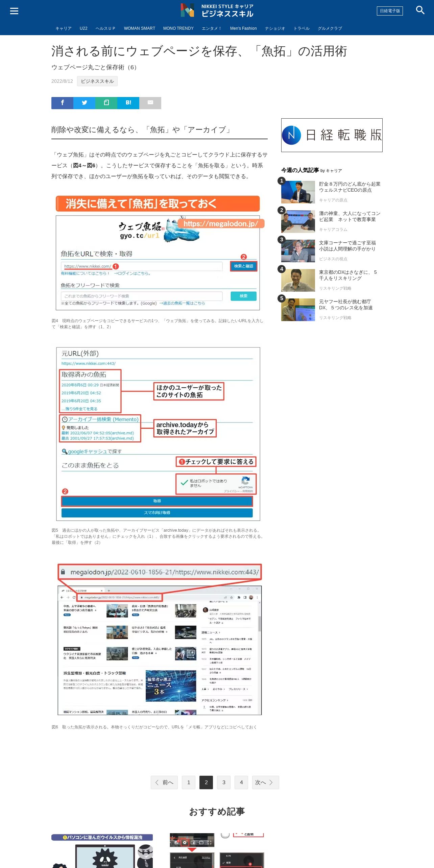Click リスキリング戦略 label under 元ヤフー社長
The image size is (434, 868).
click(335, 318)
